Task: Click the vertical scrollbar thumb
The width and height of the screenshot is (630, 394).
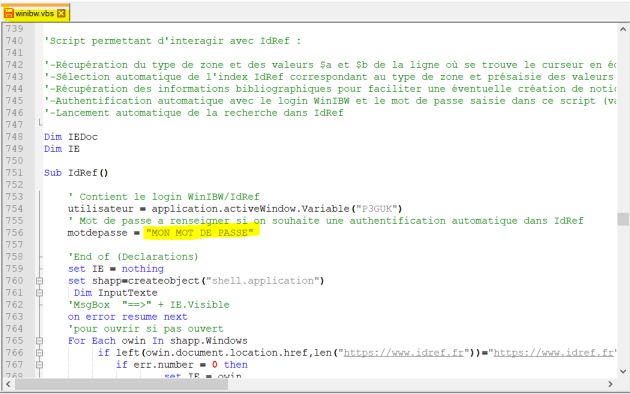Action: (x=623, y=219)
